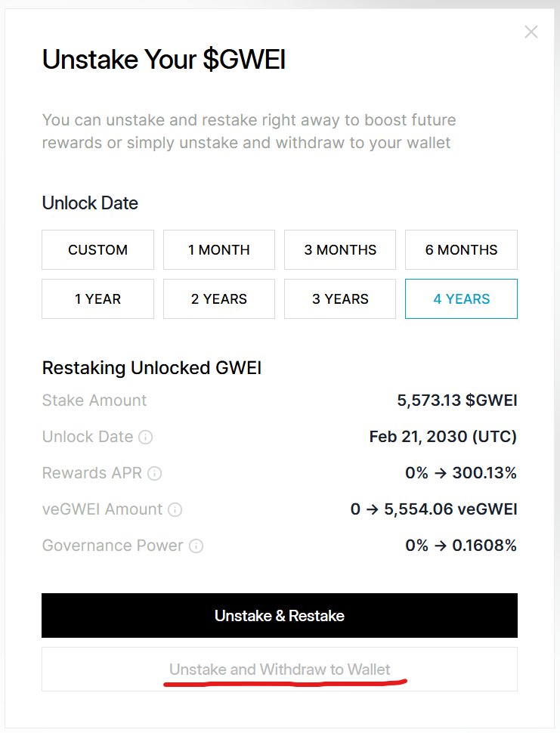Pick the 3 YEARS lock period

[340, 299]
